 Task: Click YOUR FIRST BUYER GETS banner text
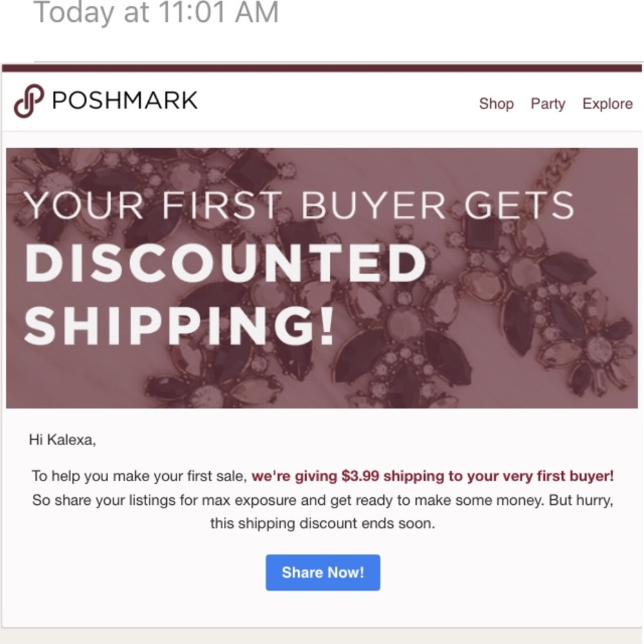[x=300, y=205]
